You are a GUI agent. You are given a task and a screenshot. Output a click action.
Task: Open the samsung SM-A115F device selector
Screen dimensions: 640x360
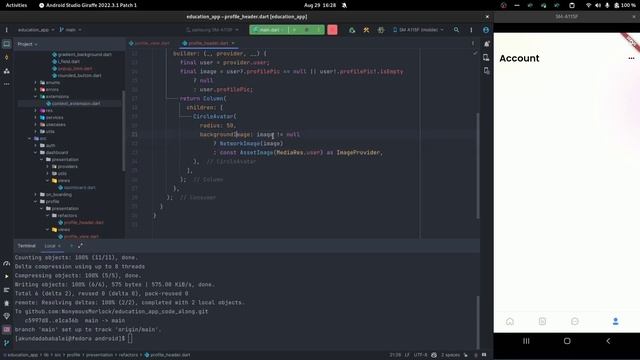click(212, 30)
